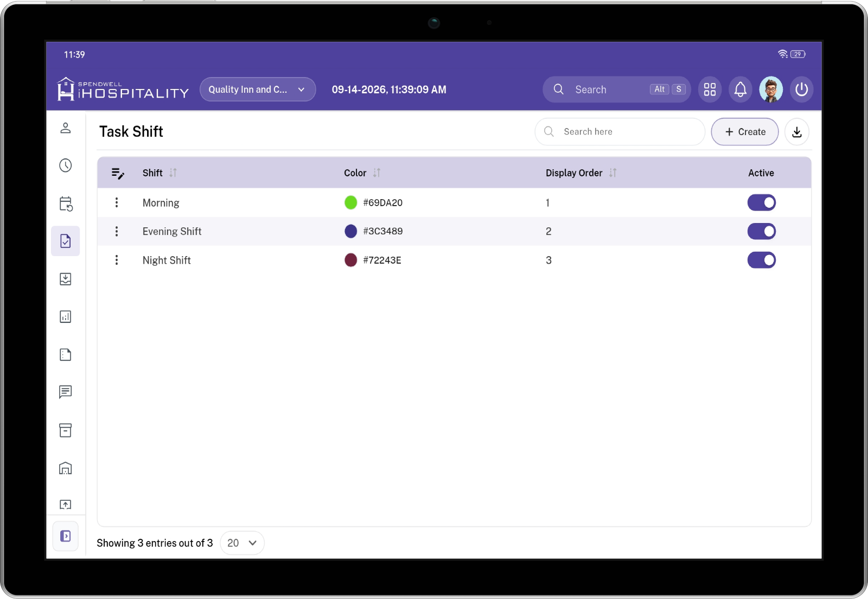Click the blue #3C3489 color swatch
Image resolution: width=868 pixels, height=599 pixels.
point(351,232)
